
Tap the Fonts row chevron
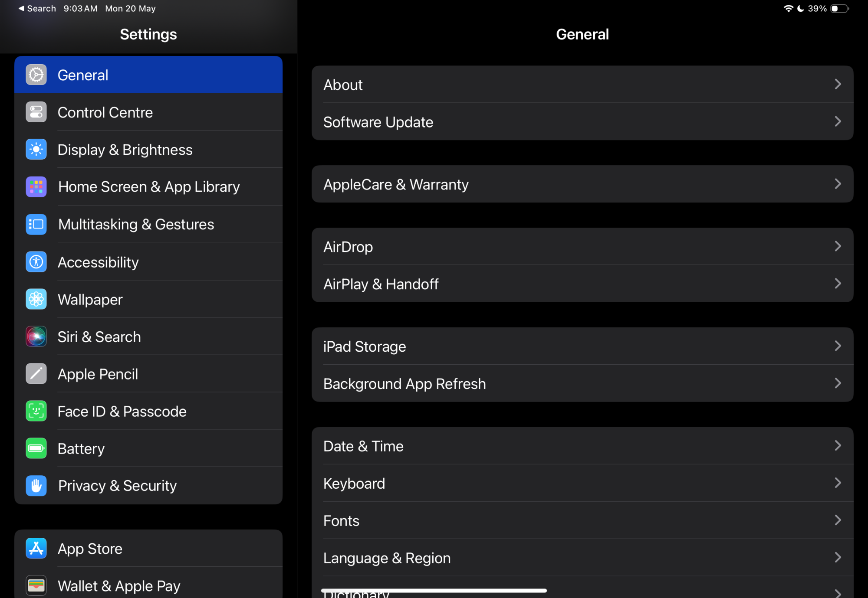[x=838, y=520]
